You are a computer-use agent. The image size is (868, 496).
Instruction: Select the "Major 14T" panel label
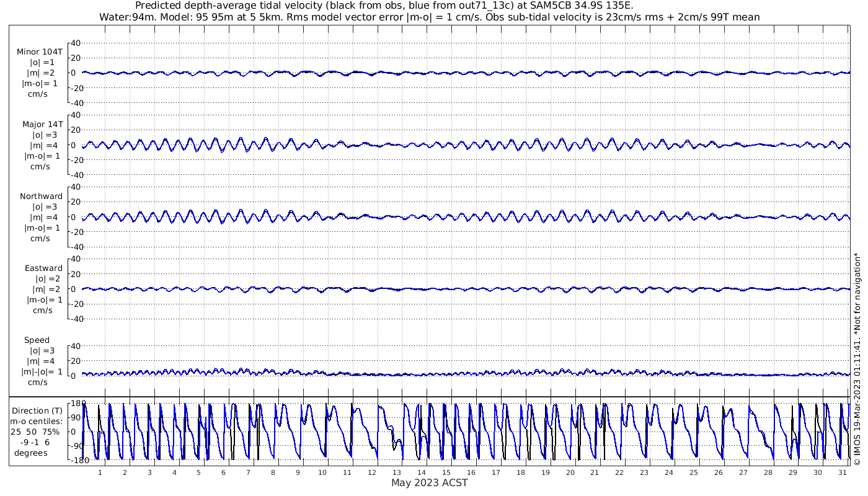42,124
